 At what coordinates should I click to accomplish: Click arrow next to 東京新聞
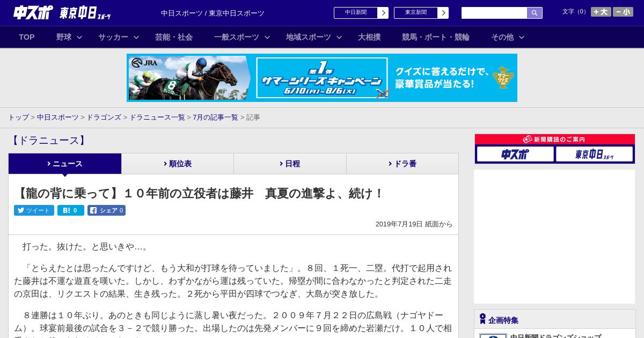(443, 13)
